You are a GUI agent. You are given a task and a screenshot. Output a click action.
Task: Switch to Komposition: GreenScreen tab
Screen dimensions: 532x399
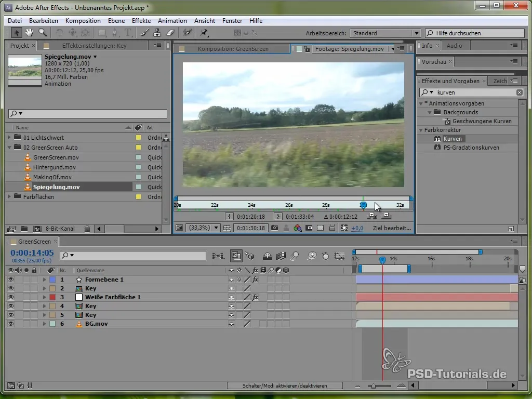(x=233, y=49)
